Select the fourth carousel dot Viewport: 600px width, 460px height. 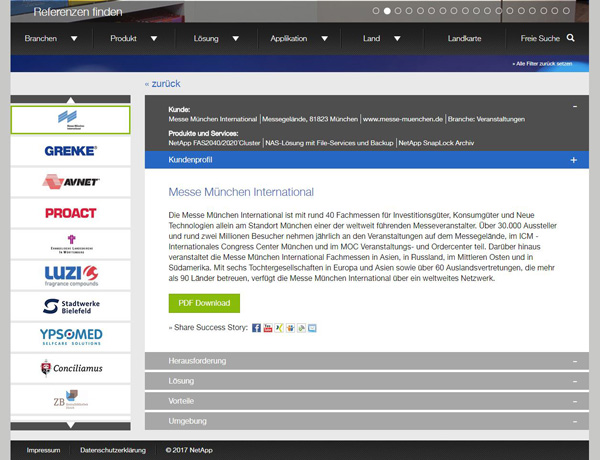point(409,11)
